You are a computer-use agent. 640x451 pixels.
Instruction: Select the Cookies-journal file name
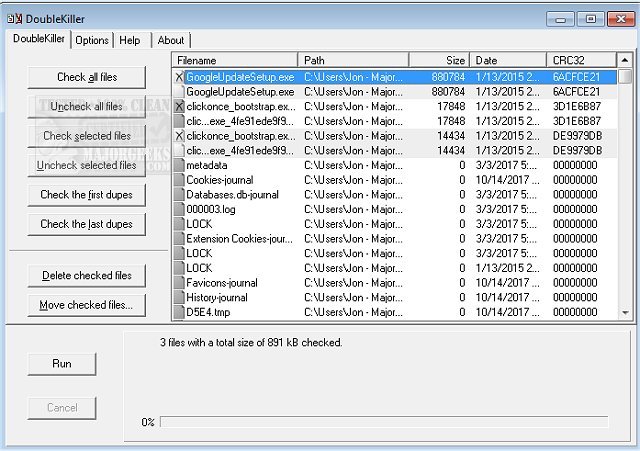pos(220,180)
